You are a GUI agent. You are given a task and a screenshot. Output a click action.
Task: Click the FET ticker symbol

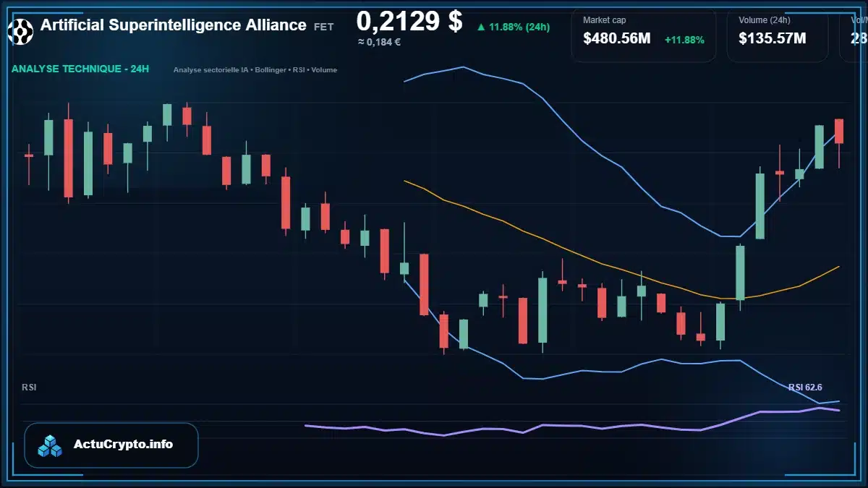(324, 27)
